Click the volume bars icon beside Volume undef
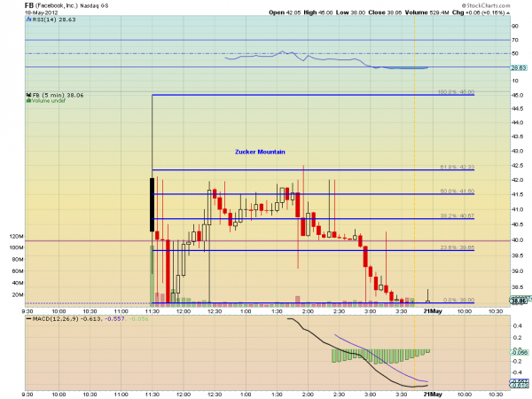 tap(29, 101)
